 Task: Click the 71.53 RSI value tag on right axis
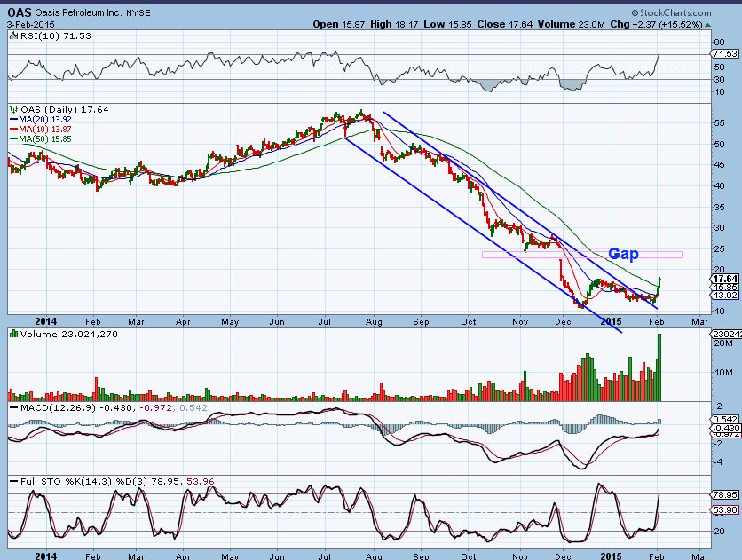726,54
